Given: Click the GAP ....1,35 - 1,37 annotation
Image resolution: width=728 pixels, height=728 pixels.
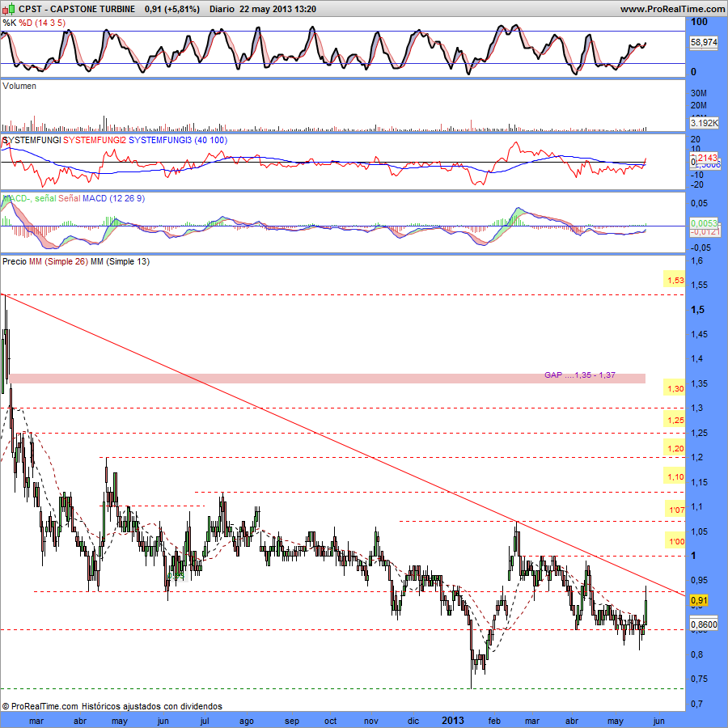Looking at the screenshot, I should point(580,375).
